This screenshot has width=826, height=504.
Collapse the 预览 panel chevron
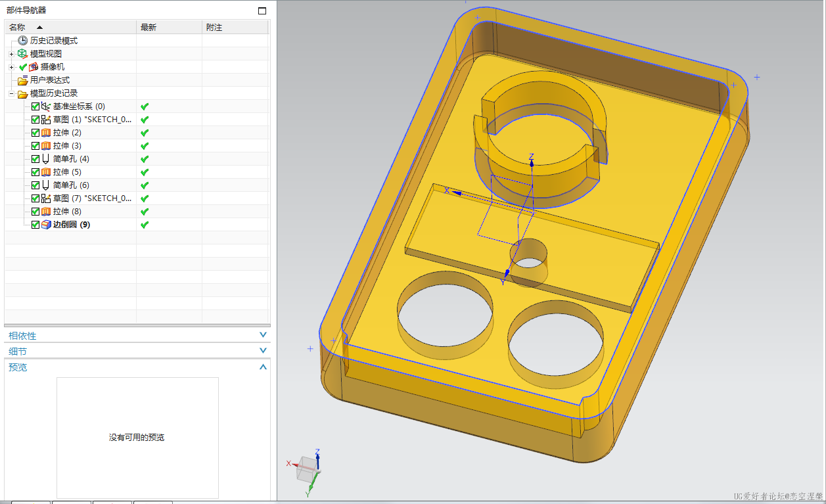pyautogui.click(x=263, y=367)
